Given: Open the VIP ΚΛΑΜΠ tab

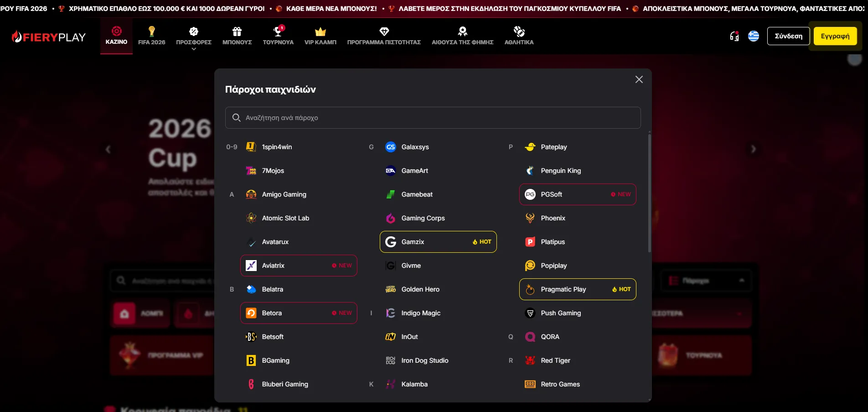Looking at the screenshot, I should click(x=320, y=36).
